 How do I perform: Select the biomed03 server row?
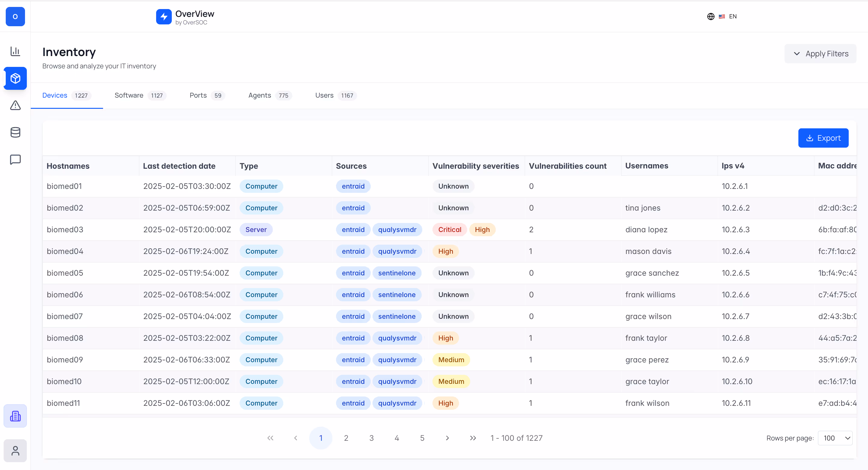65,230
